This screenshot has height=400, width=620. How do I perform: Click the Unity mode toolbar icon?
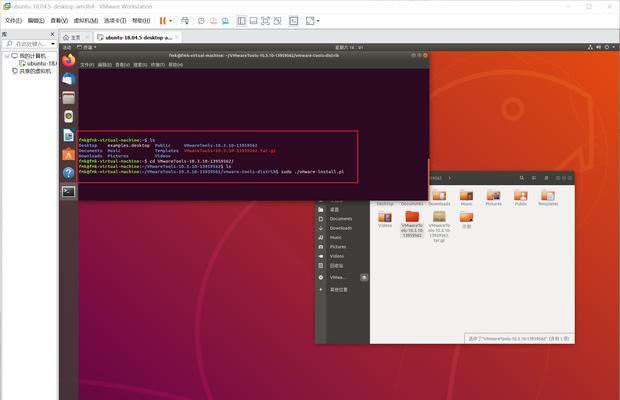[278, 21]
